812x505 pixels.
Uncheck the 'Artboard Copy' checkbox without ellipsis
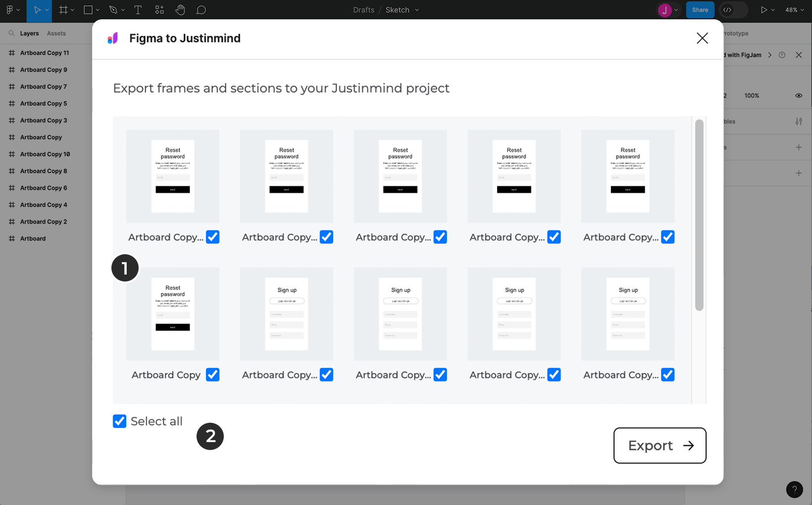212,375
